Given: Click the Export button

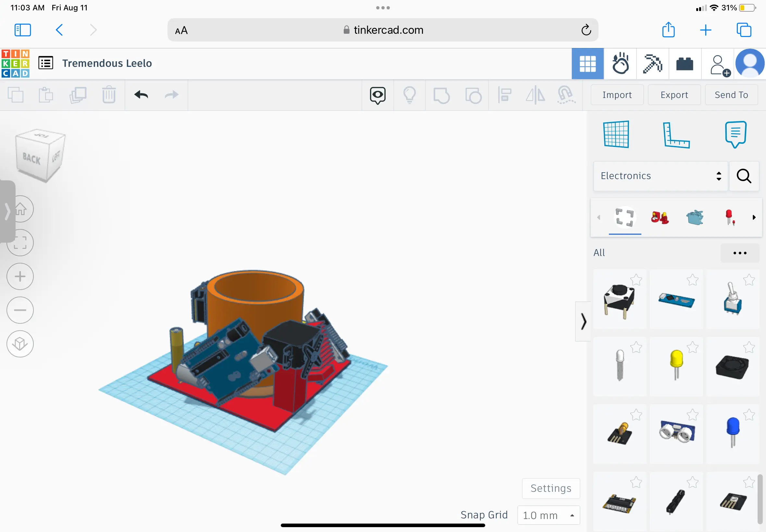Looking at the screenshot, I should [673, 95].
